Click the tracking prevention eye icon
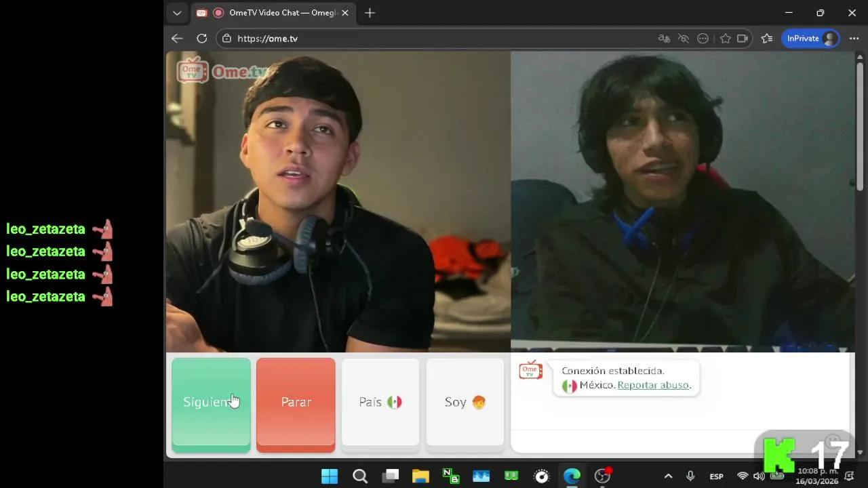This screenshot has height=488, width=868. 684,39
